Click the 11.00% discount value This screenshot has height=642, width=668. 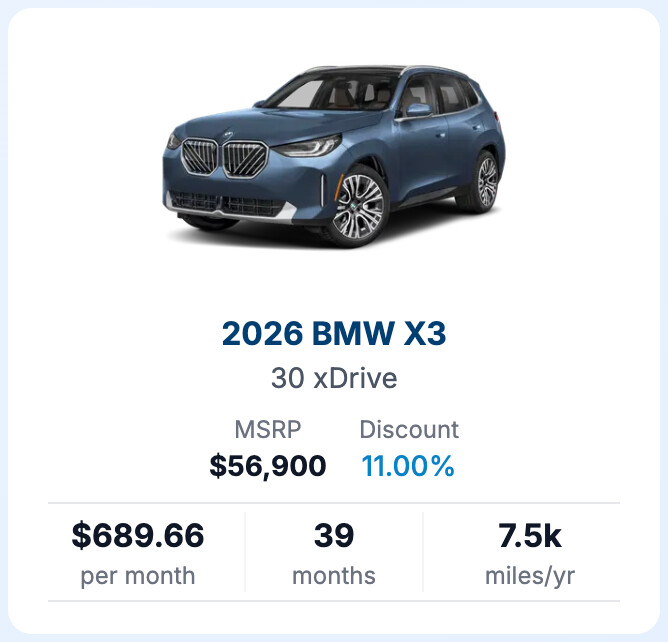tap(407, 465)
